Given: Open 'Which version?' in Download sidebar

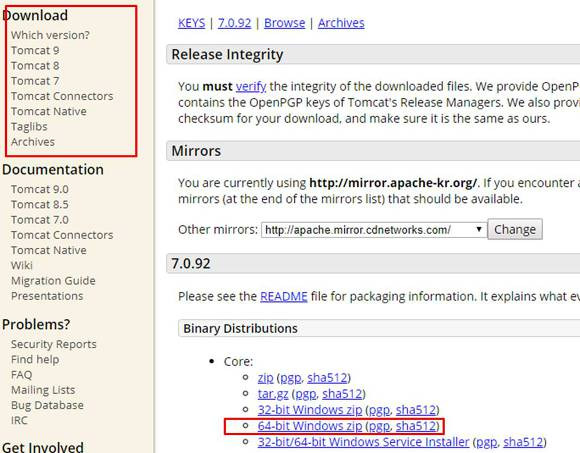Looking at the screenshot, I should (50, 35).
